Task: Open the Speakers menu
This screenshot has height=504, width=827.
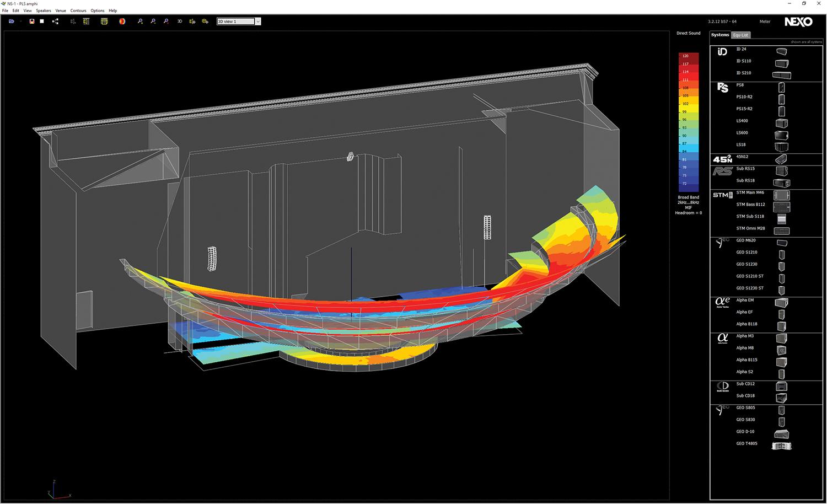Action: (44, 10)
